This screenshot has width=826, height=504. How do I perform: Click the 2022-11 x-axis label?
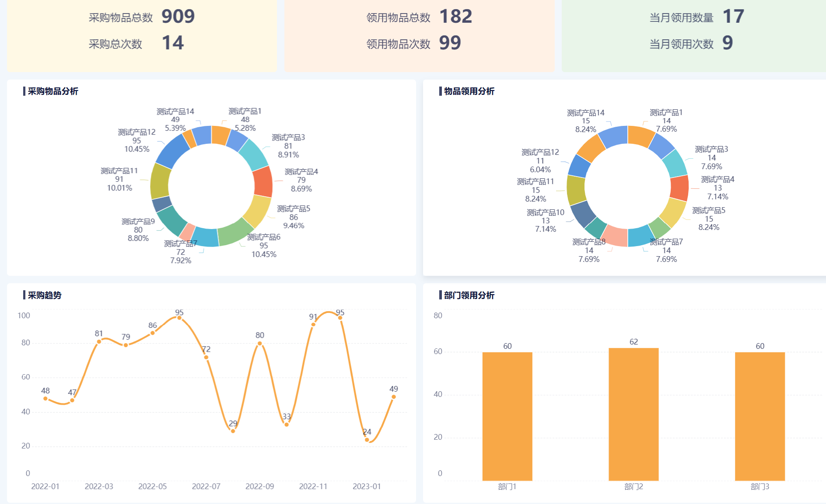tap(313, 487)
